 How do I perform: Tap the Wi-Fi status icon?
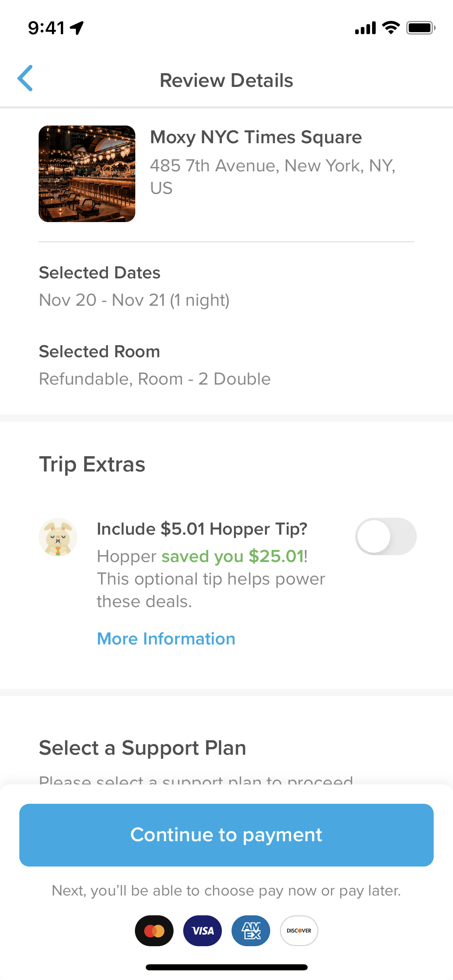point(391,28)
